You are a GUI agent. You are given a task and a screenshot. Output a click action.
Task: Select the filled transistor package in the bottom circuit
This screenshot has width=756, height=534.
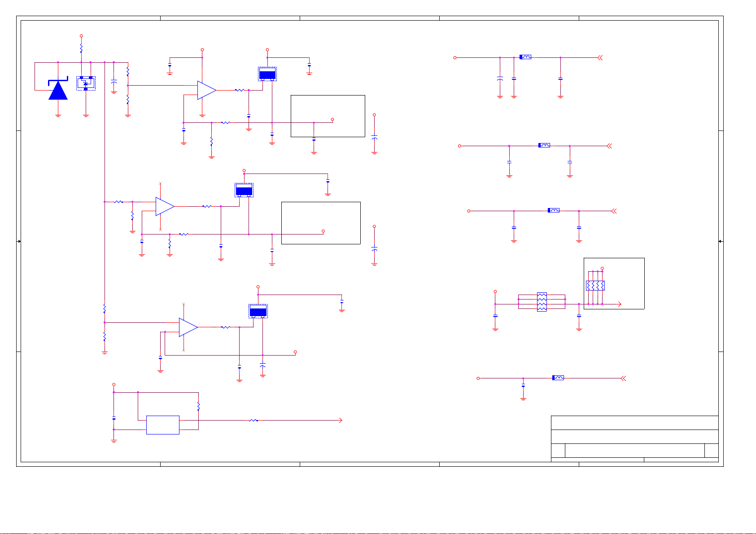coord(258,311)
